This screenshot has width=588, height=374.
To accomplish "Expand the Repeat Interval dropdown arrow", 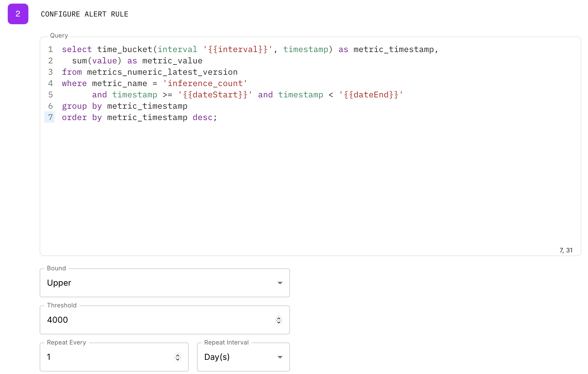I will 280,357.
